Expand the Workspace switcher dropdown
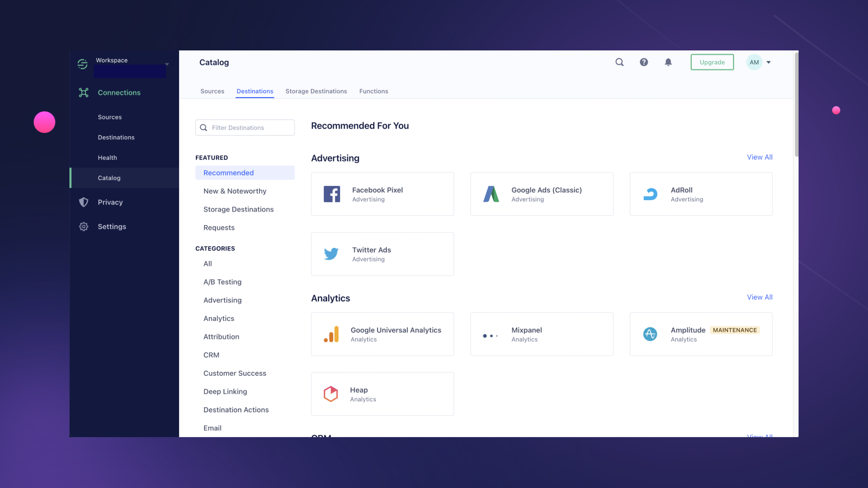 tap(167, 65)
